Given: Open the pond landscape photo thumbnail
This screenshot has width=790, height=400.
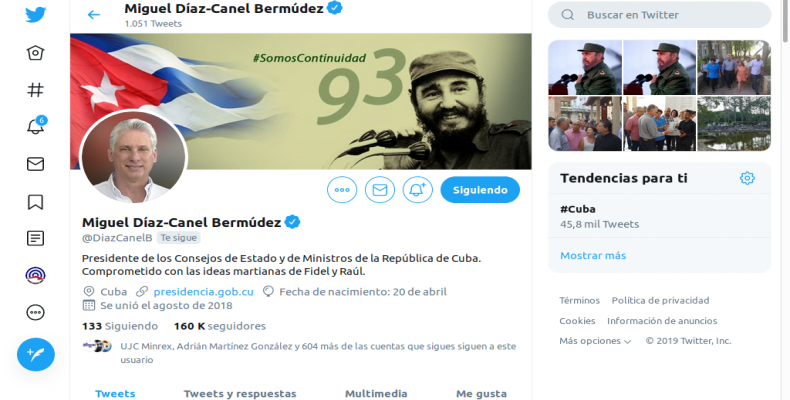Looking at the screenshot, I should pos(734,124).
